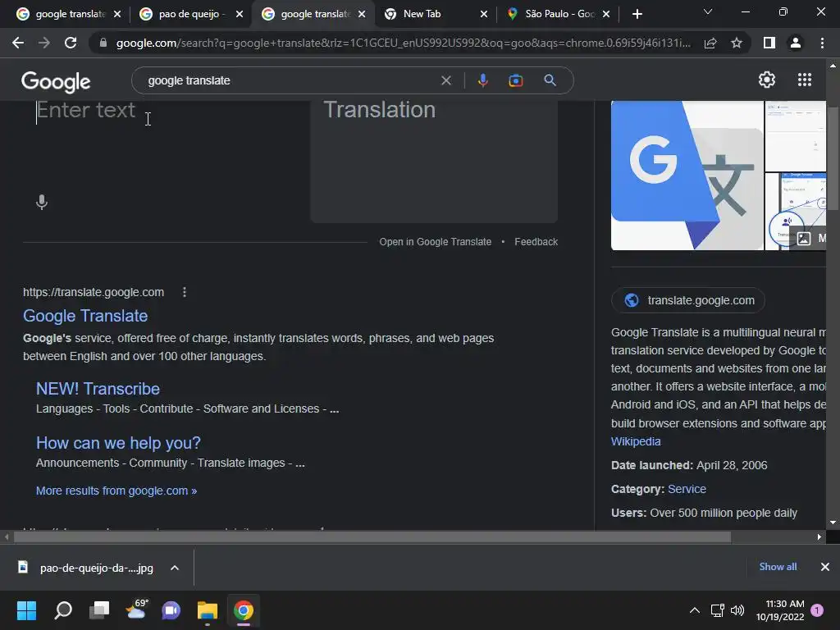
Task: Click the browser back arrow
Action: click(x=18, y=43)
